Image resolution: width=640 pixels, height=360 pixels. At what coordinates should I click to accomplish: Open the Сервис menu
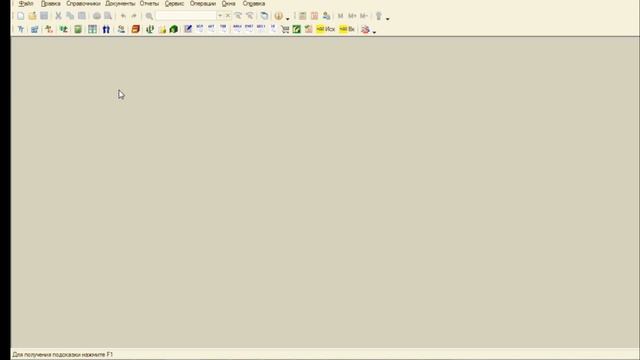[x=174, y=4]
